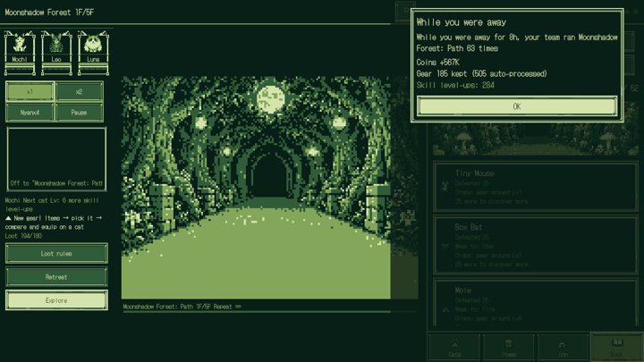Open the Items tab
This screenshot has height=362, width=644.
pos(508,348)
